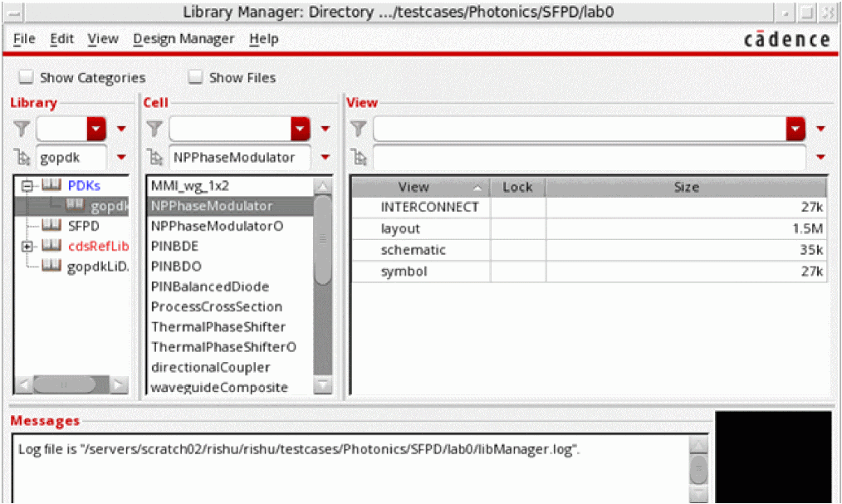Click the Cell list vertical scrollbar thumb
This screenshot has height=504, width=842.
point(323,240)
